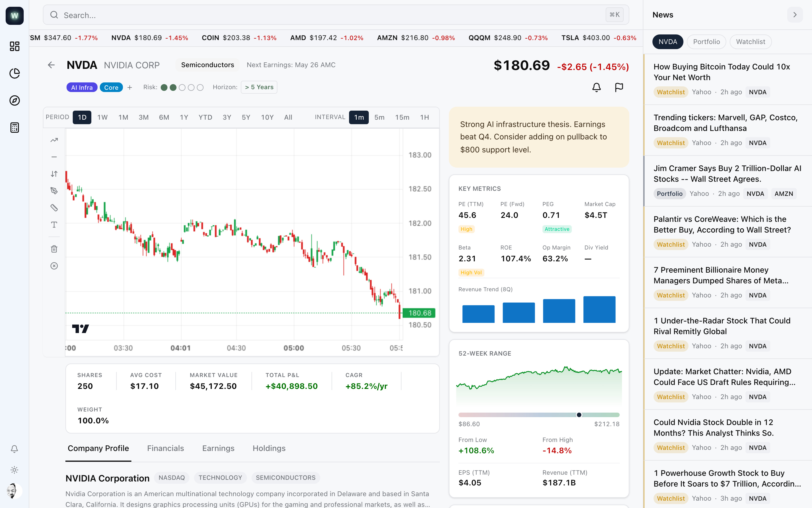Click the 52-week range slider marker
812x508 pixels.
tap(579, 415)
